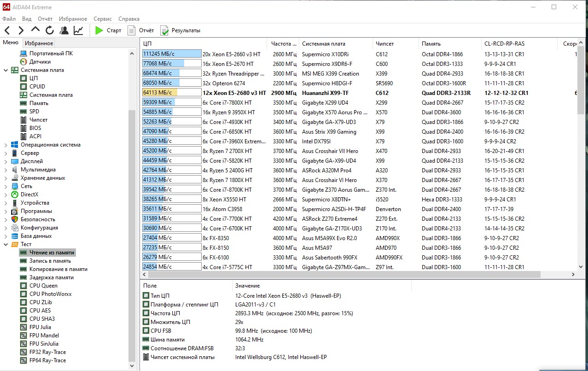Image resolution: width=588 pixels, height=371 pixels.
Task: Select the Датчики sensor icon
Action: pyautogui.click(x=23, y=62)
